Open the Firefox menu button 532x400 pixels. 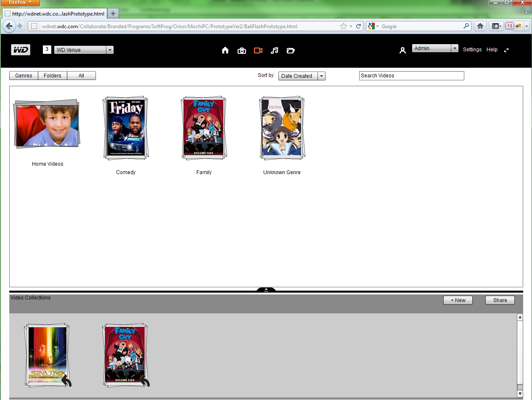pos(20,3)
